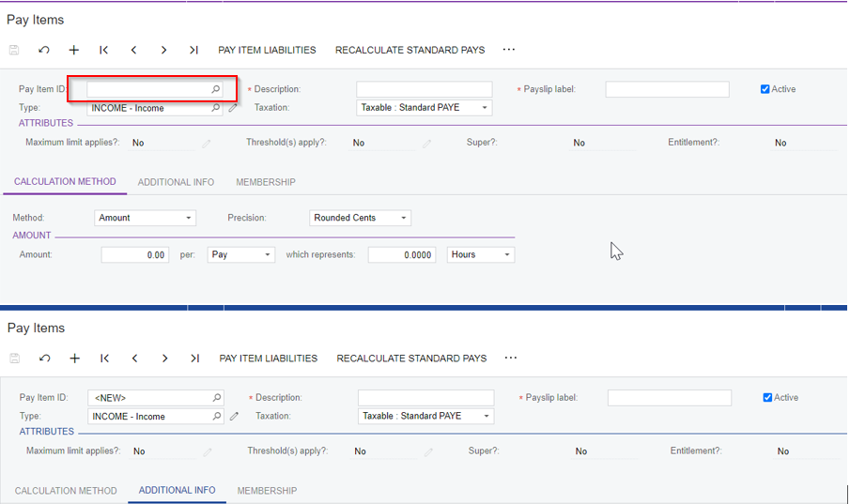Click Pay Item Liabilities in top toolbar

pyautogui.click(x=267, y=50)
